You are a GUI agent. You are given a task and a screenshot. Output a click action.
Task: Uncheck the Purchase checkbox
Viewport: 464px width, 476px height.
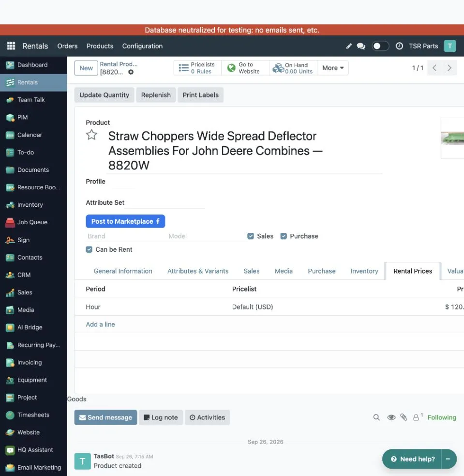(284, 236)
